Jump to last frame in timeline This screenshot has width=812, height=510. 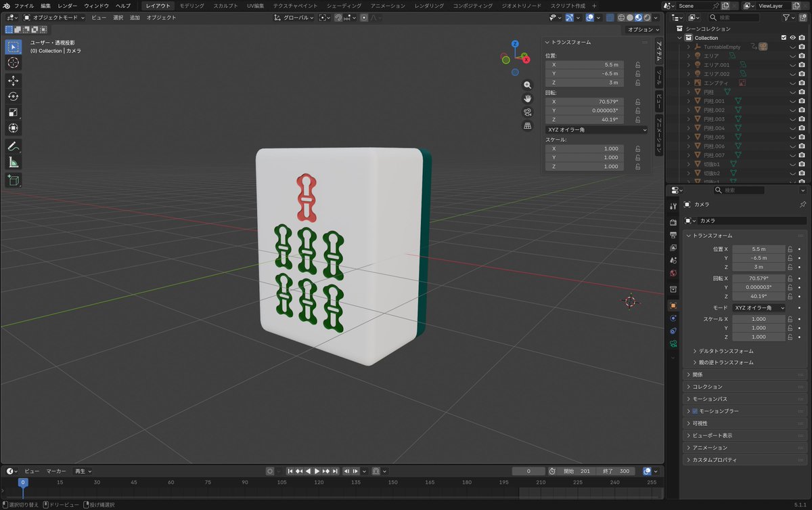(x=334, y=471)
